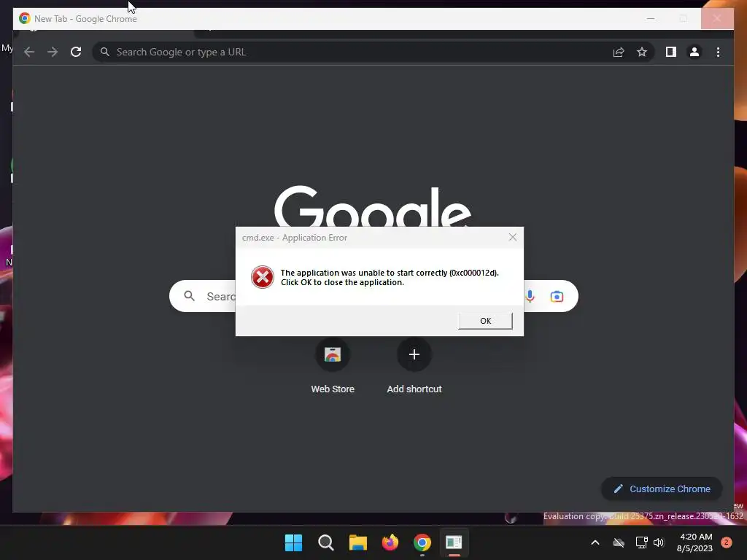Viewport: 747px width, 560px height.
Task: Search by voice using the microphone icon
Action: tap(530, 296)
